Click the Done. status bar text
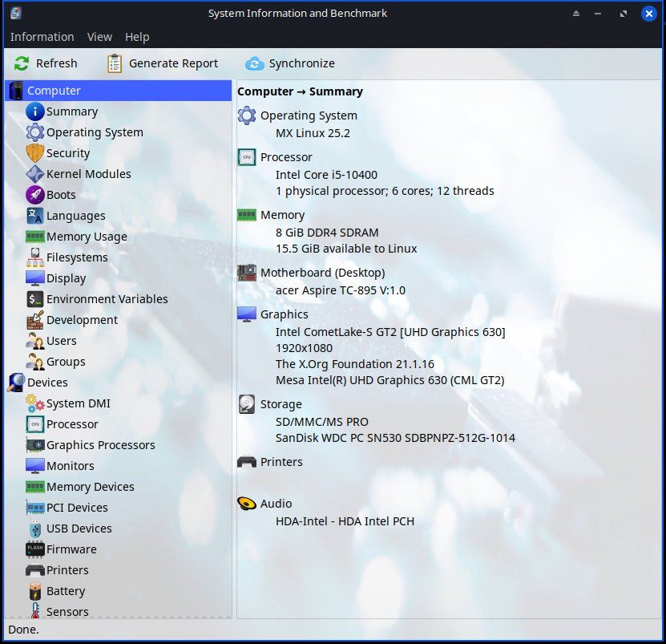This screenshot has height=644, width=666. point(23,630)
